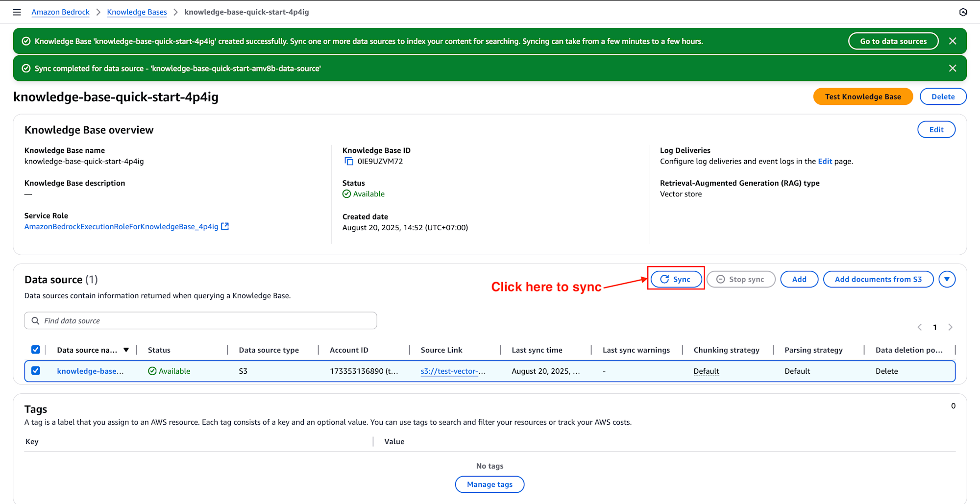Open external link icon next to Service Role
Viewport: 980px width, 504px height.
225,226
